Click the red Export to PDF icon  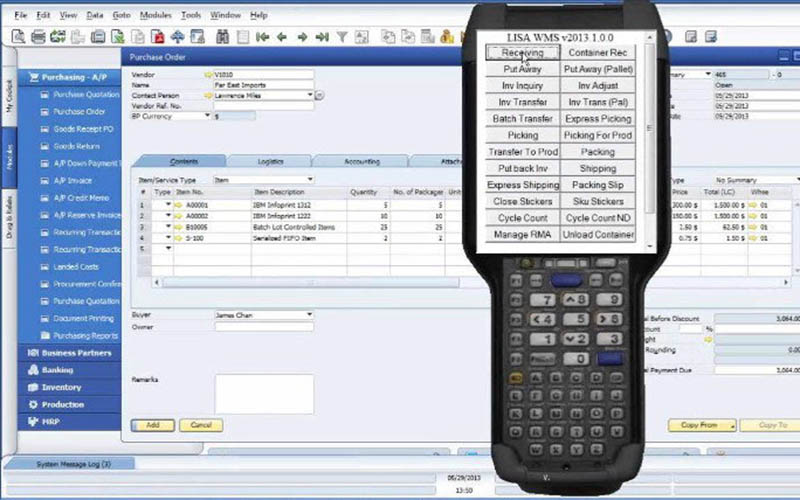pyautogui.click(x=158, y=37)
